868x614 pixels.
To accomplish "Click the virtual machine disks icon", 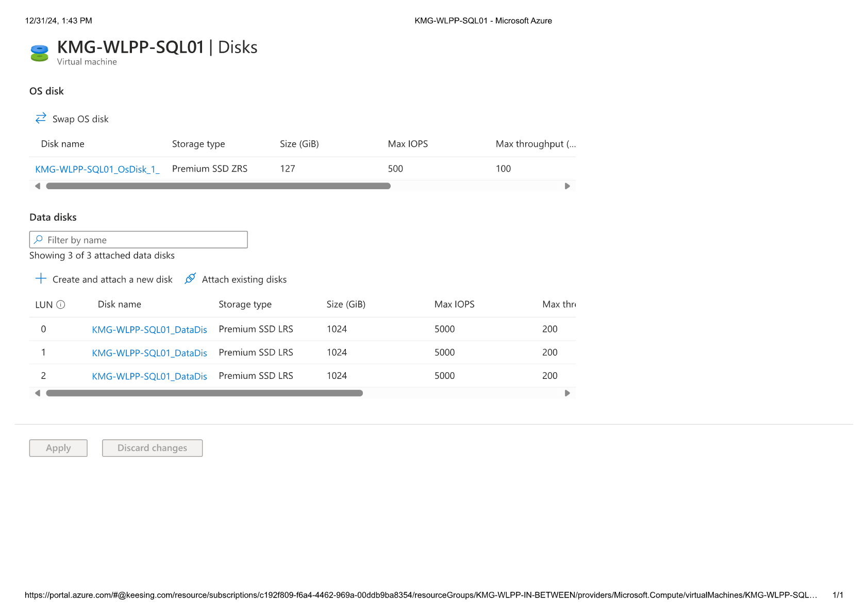I will pyautogui.click(x=39, y=53).
